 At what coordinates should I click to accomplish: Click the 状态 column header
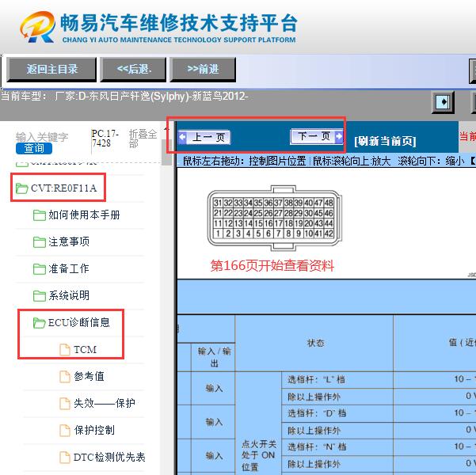[316, 343]
